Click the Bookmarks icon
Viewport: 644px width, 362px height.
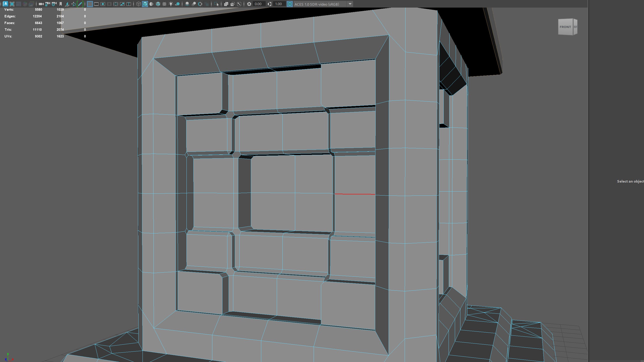[x=60, y=4]
